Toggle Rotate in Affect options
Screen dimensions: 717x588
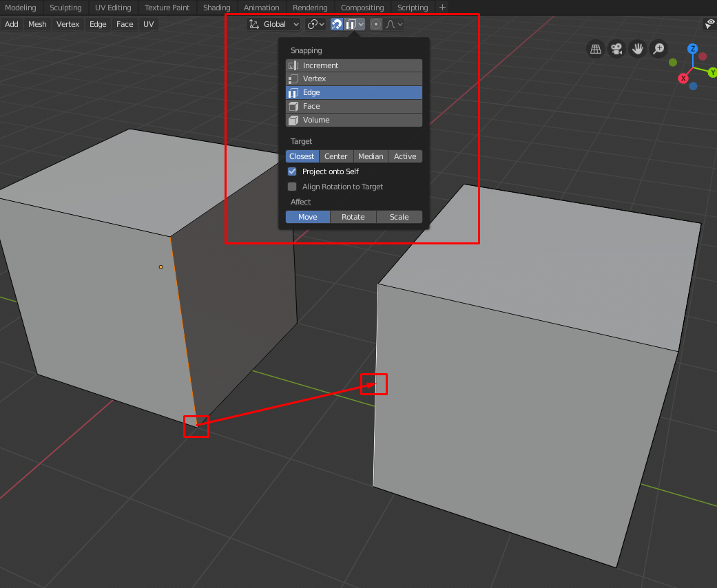click(353, 217)
